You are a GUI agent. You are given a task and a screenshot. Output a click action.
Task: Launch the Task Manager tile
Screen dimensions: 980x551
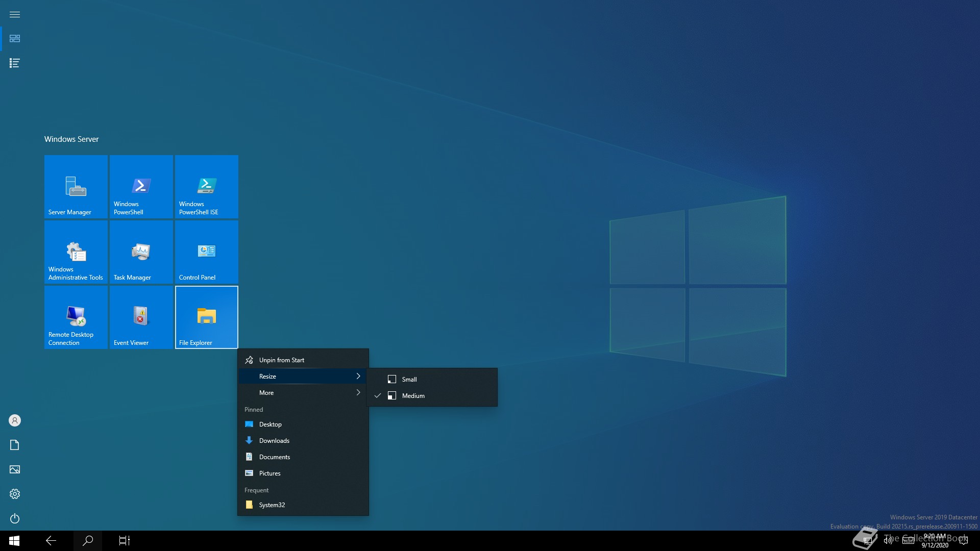pyautogui.click(x=141, y=252)
